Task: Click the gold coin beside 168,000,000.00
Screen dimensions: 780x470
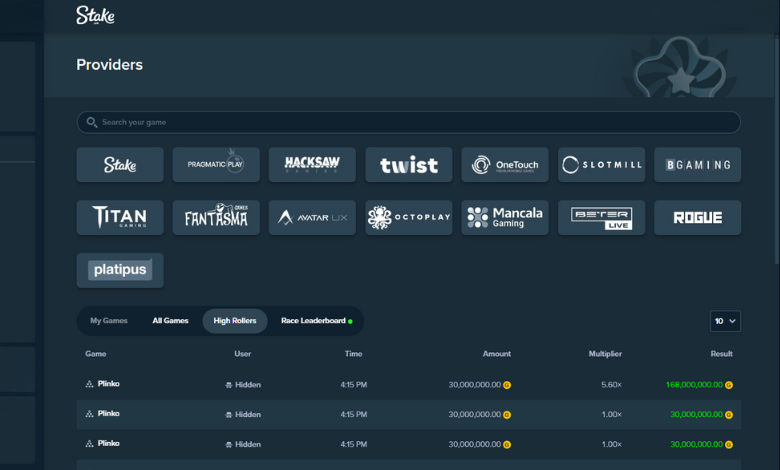Action: point(729,384)
